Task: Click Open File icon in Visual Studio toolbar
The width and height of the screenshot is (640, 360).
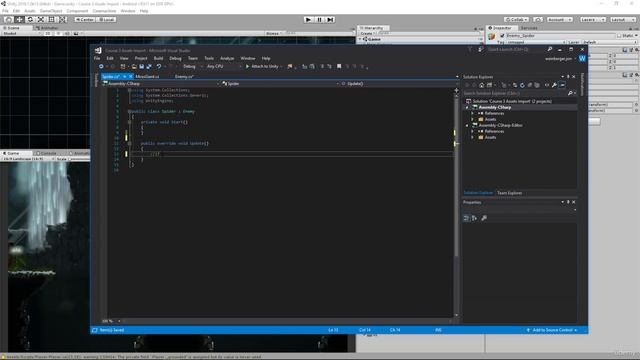Action: pyautogui.click(x=134, y=66)
